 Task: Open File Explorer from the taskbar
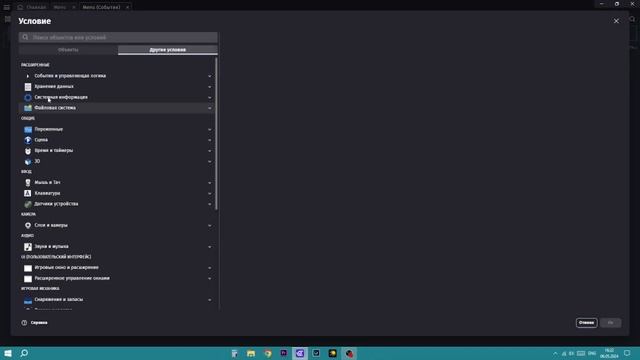tap(251, 353)
